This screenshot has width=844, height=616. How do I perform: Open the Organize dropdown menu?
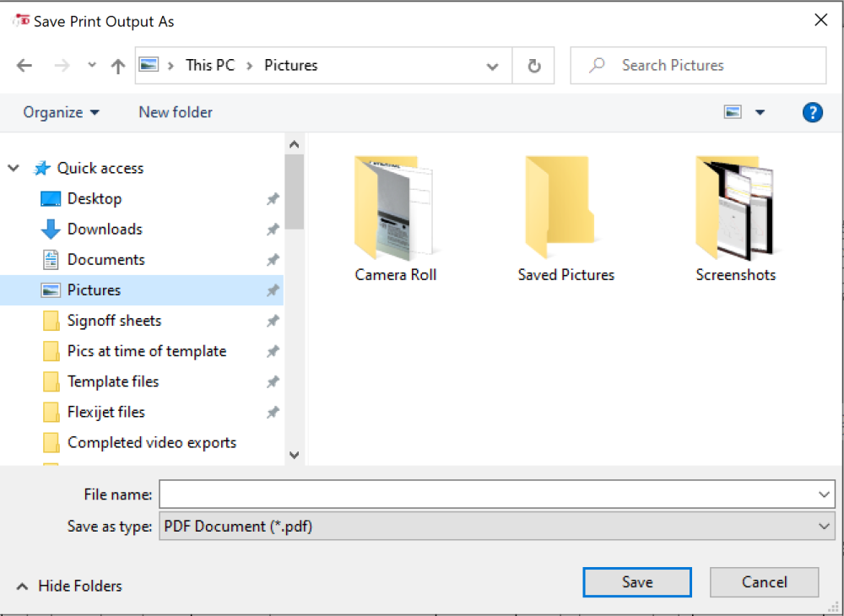(61, 111)
